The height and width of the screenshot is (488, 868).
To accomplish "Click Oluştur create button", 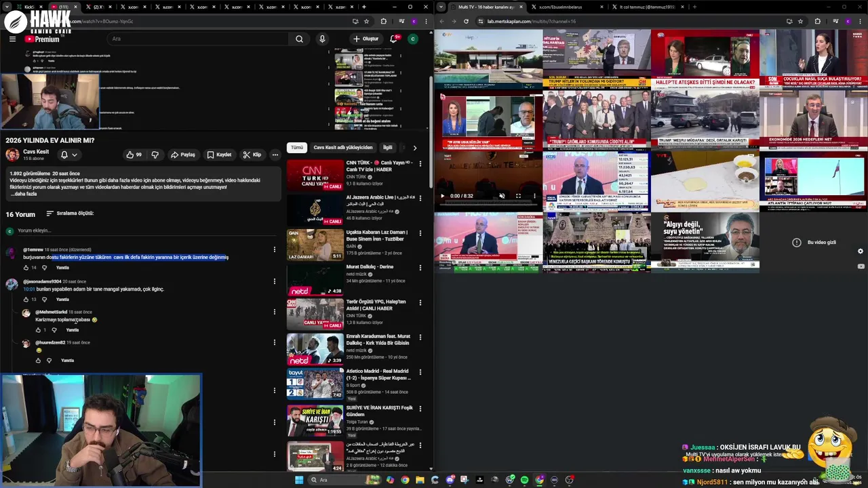I will 366,39.
